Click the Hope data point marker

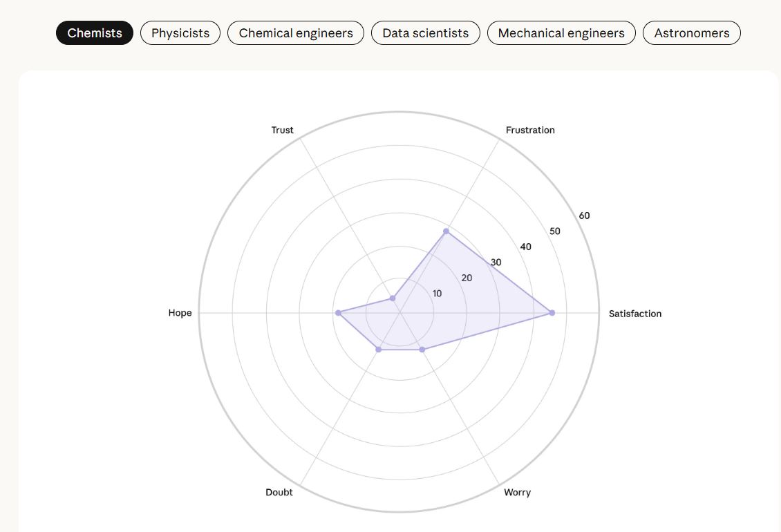pos(338,313)
